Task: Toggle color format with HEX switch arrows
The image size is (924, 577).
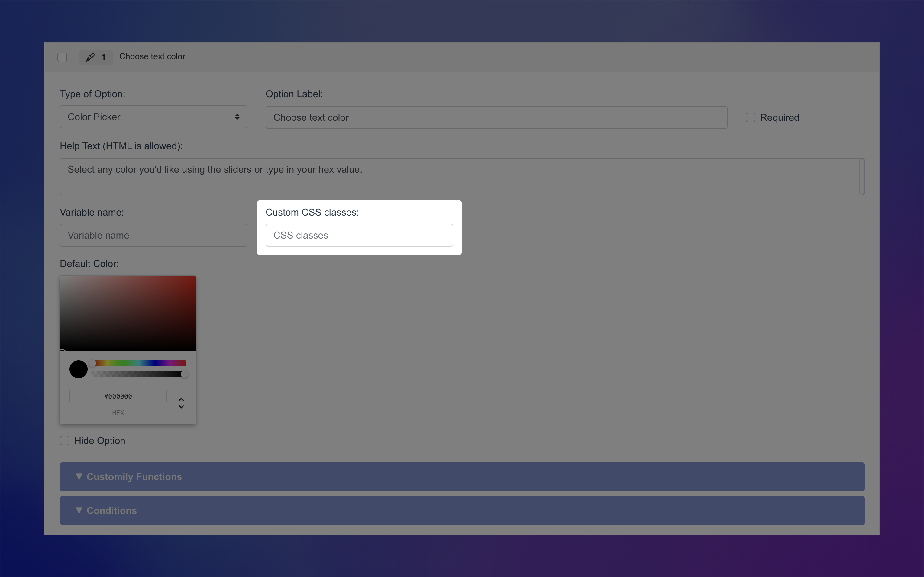Action: pyautogui.click(x=181, y=403)
